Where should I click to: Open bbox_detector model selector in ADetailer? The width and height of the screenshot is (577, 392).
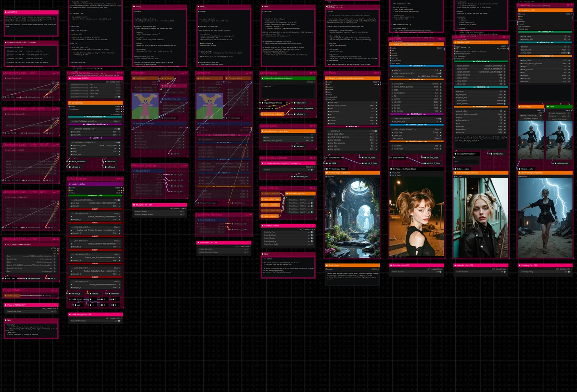coord(481,66)
